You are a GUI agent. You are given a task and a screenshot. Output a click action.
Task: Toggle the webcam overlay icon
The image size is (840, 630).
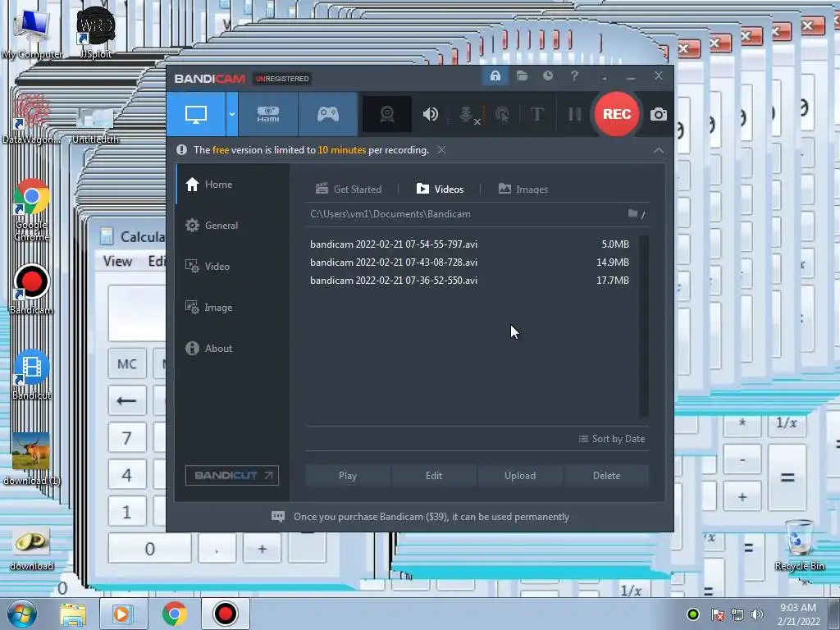click(387, 114)
